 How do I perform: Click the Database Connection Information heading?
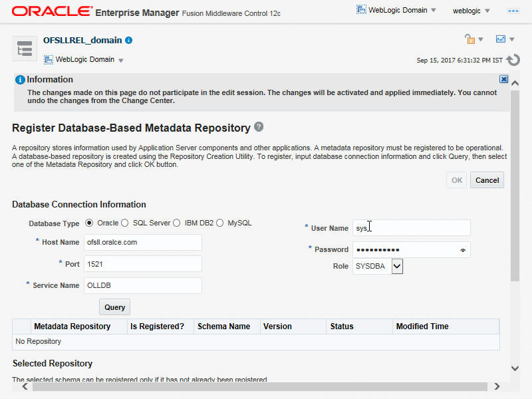point(79,205)
